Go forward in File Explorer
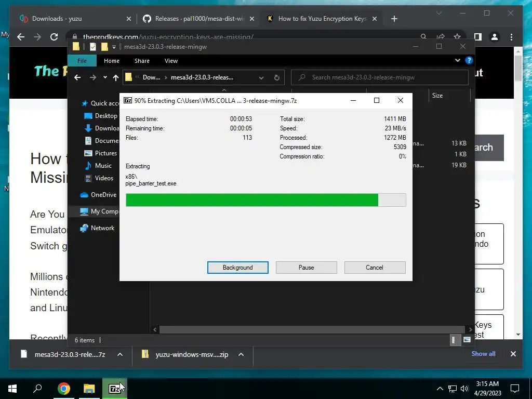The width and height of the screenshot is (532, 399). 92,77
